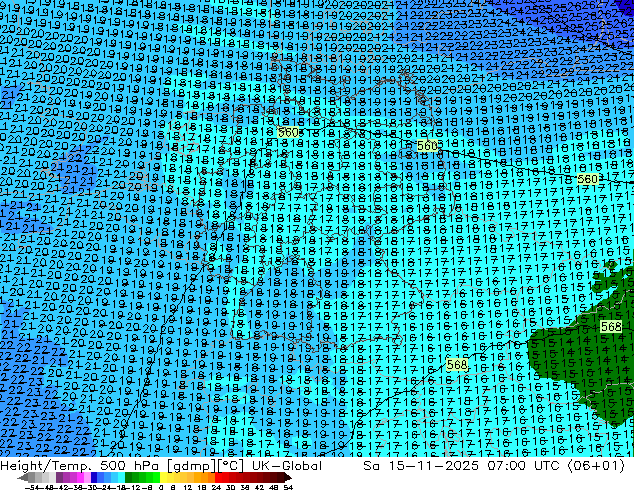Click the "[gdmp]" unit label

(191, 466)
